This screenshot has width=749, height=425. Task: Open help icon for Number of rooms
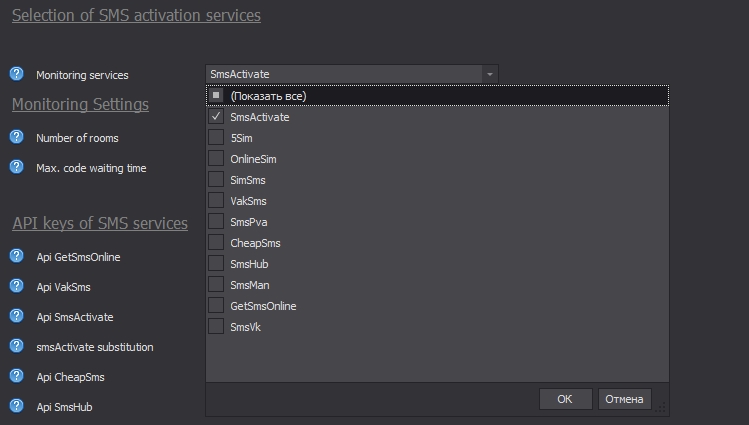pyautogui.click(x=16, y=137)
